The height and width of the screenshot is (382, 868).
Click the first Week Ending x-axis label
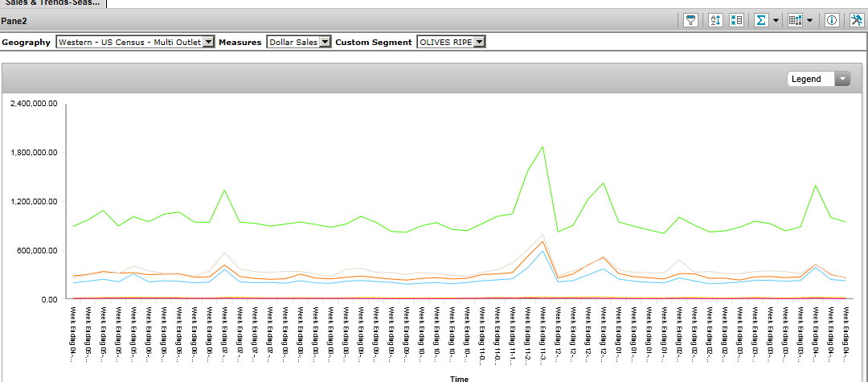(74, 331)
